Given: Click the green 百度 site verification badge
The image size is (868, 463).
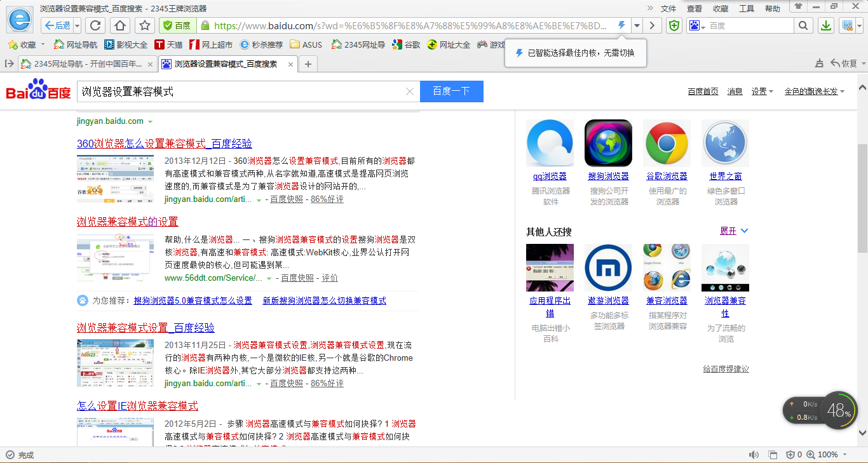Looking at the screenshot, I should coord(177,25).
